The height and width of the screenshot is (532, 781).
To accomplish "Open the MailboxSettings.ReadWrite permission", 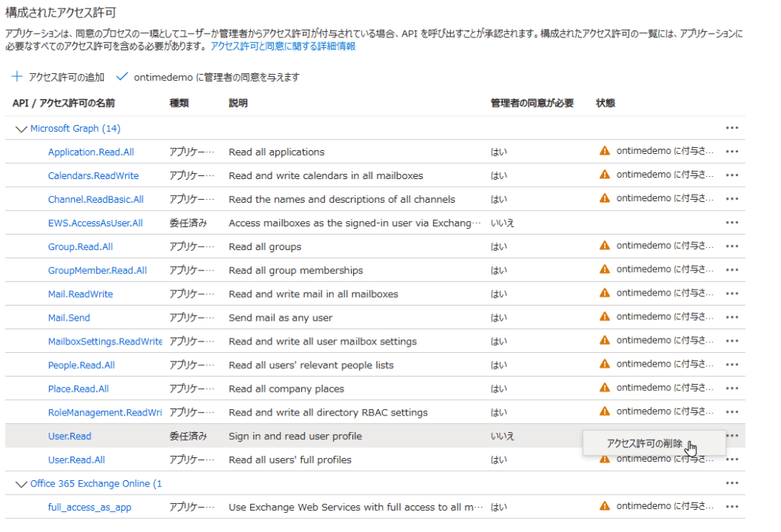I will coord(105,341).
